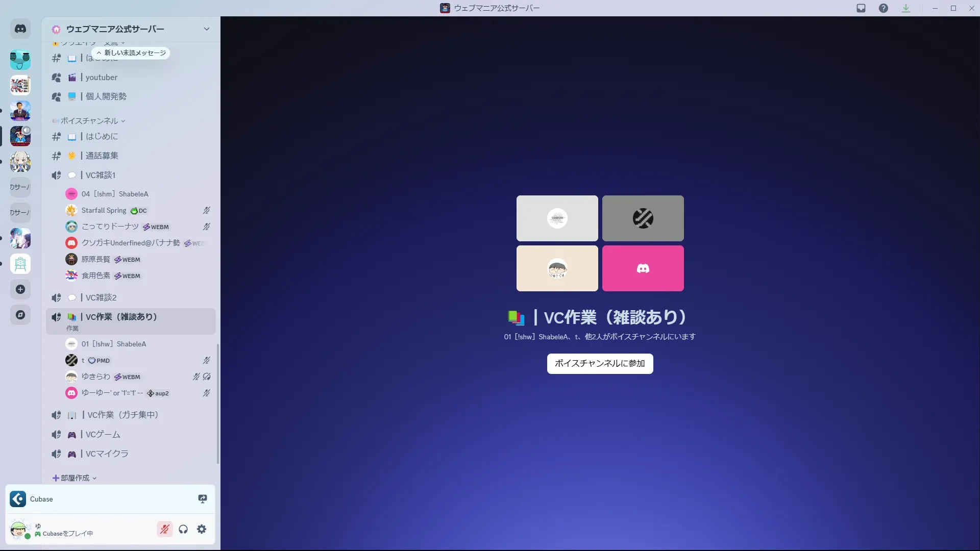Click the Cubase screen share icon
Screen dimensions: 980x551
coord(203,499)
